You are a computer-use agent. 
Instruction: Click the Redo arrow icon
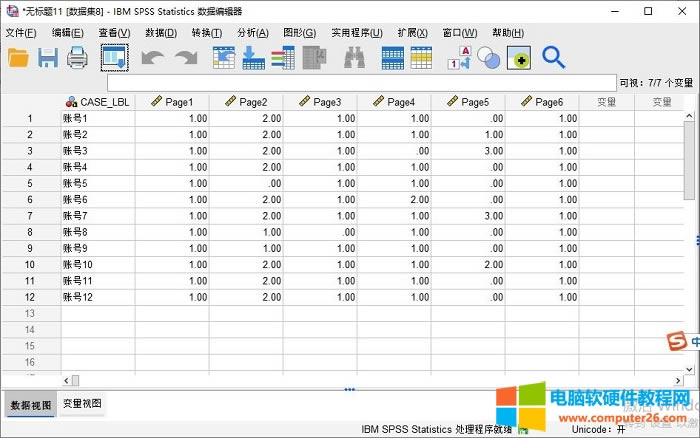185,58
